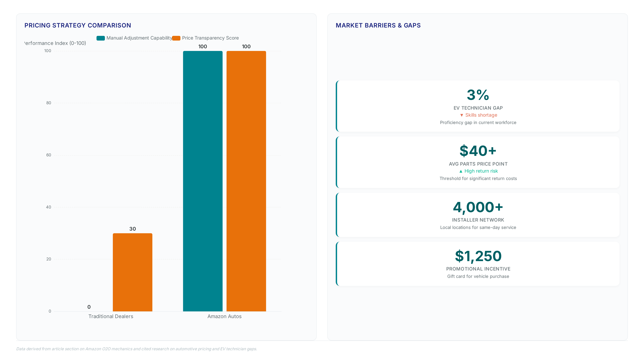
Task: Click the 100 label above orange Amazon bar
Action: click(x=246, y=46)
